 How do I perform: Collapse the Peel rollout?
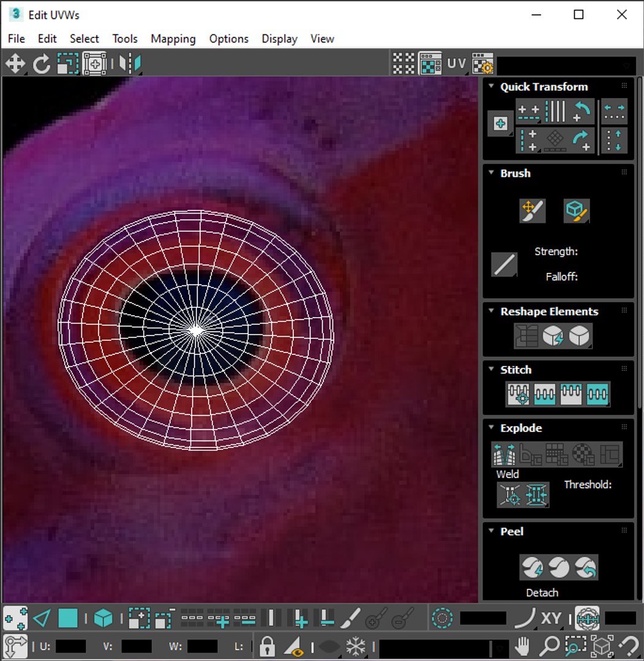(x=491, y=530)
